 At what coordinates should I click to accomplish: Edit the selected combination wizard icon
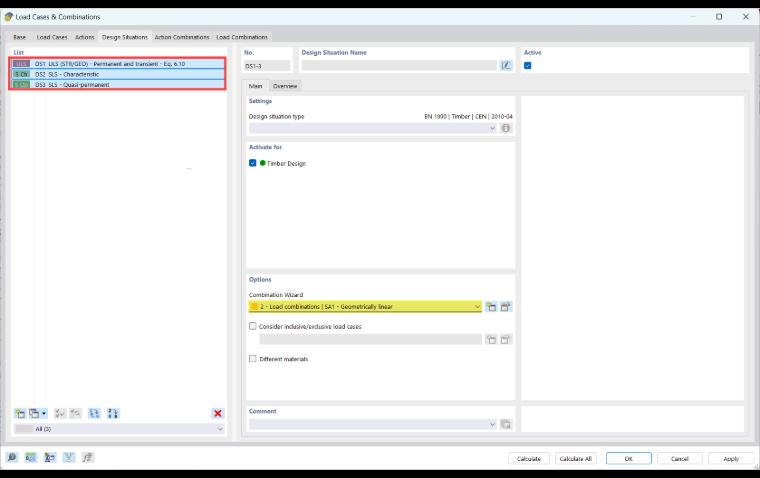[x=506, y=307]
